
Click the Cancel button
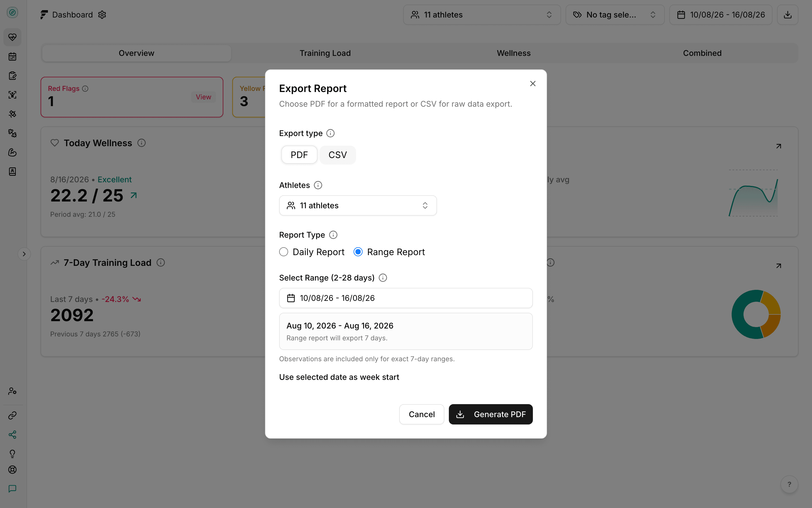point(422,414)
